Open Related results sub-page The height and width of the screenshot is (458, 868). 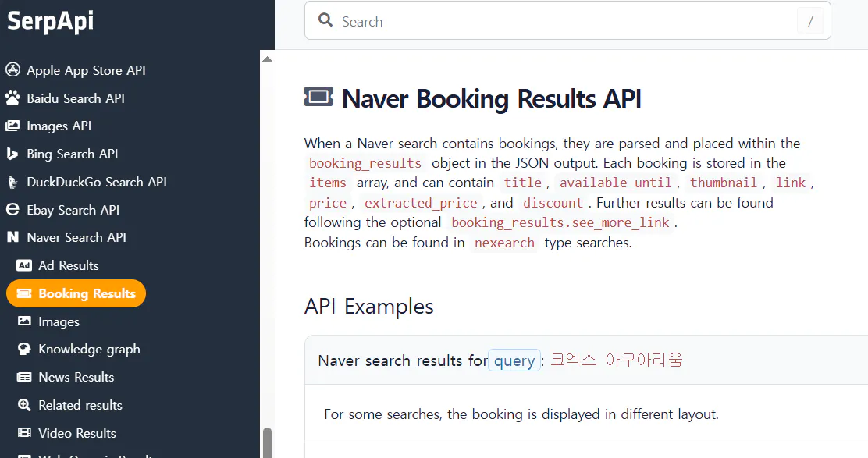tap(80, 406)
